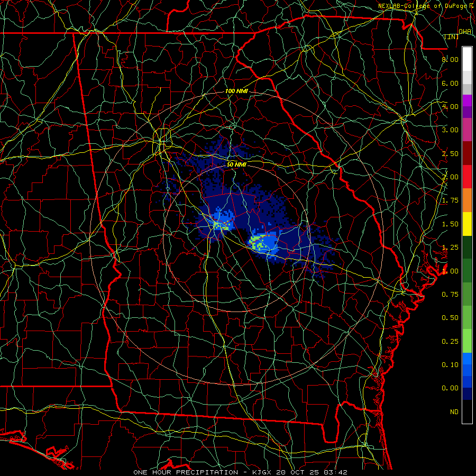This screenshot has height=476, width=476.
Task: Click the white 8.00 inch legend swatch
Action: tap(467, 59)
